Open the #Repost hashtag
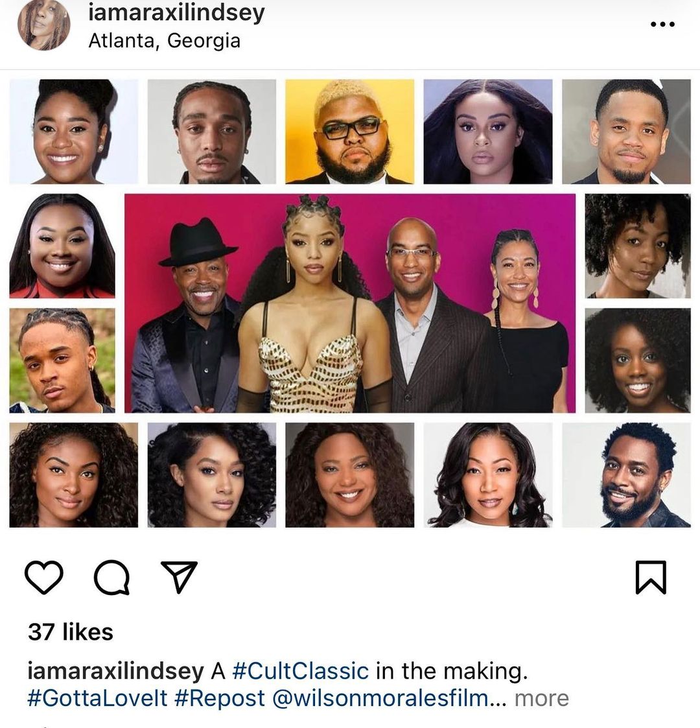This screenshot has height=728, width=700. [x=220, y=698]
